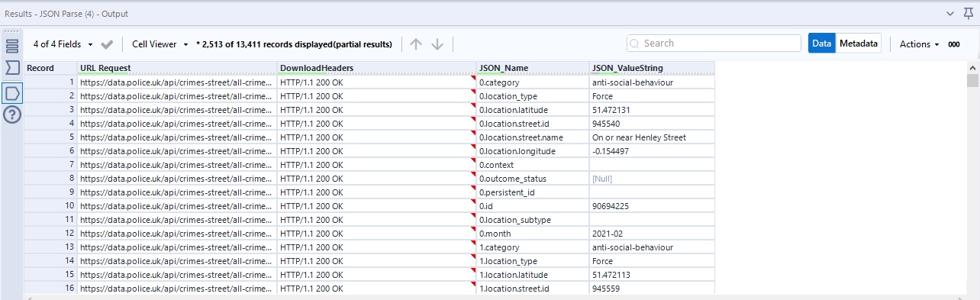This screenshot has height=300, width=980.
Task: Select the record number 16 row header
Action: click(x=50, y=289)
